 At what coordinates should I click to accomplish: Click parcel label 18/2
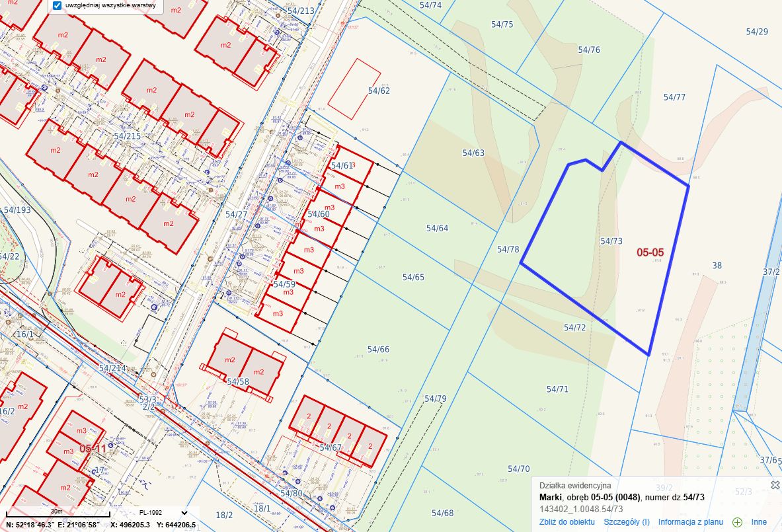[224, 515]
